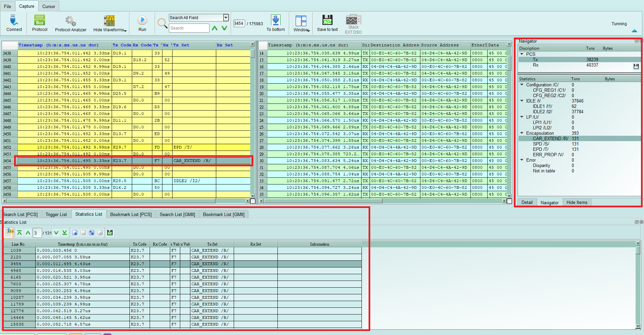Save statistics list to CSV
Screen dimensions: 644x335
(x=110, y=233)
